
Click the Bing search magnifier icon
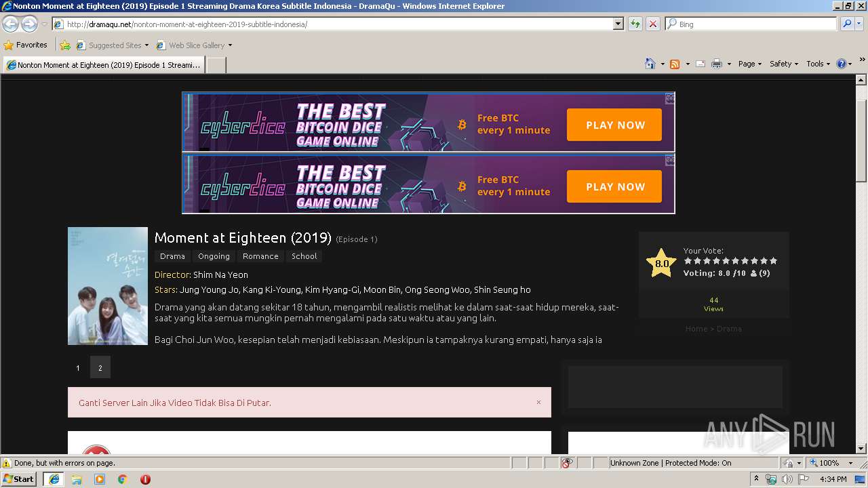tap(846, 24)
